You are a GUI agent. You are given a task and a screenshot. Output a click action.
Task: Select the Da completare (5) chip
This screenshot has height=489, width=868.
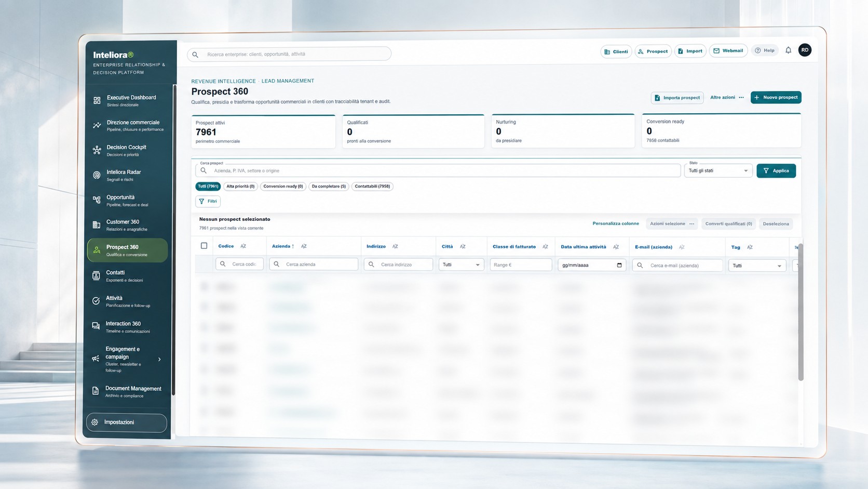pyautogui.click(x=329, y=186)
